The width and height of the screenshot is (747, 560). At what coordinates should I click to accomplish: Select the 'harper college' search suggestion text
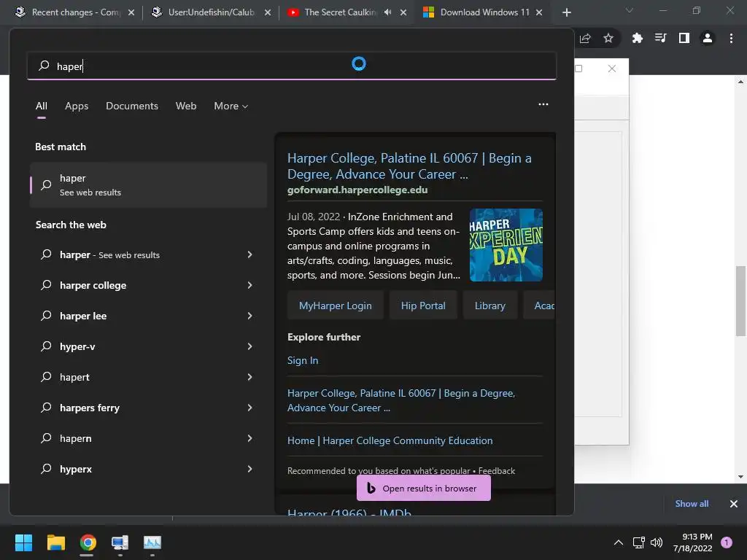point(93,285)
